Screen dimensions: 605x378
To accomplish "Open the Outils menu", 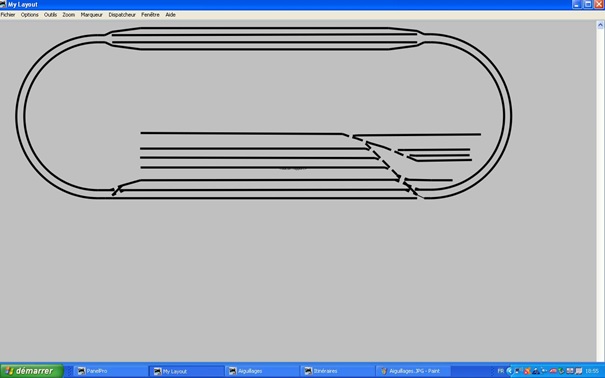I will coord(50,15).
